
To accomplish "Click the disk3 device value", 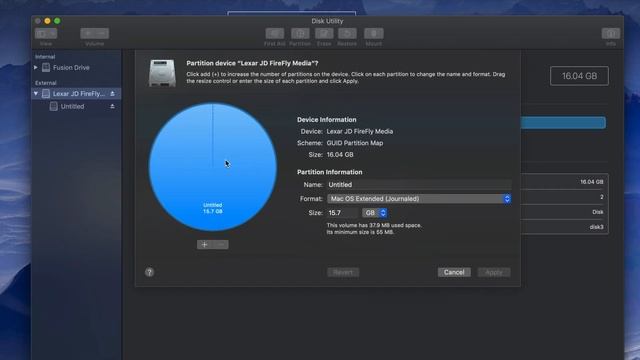I will pos(596,227).
